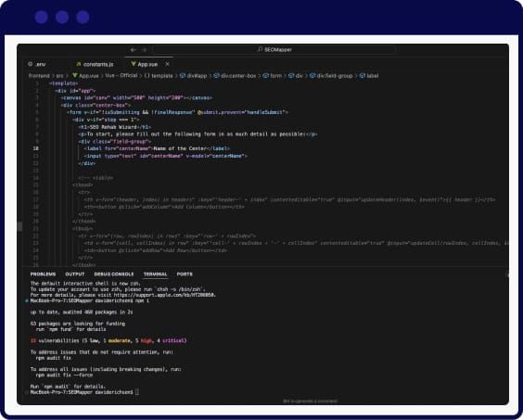Click 'up to date, audited' terminal line

(82, 312)
